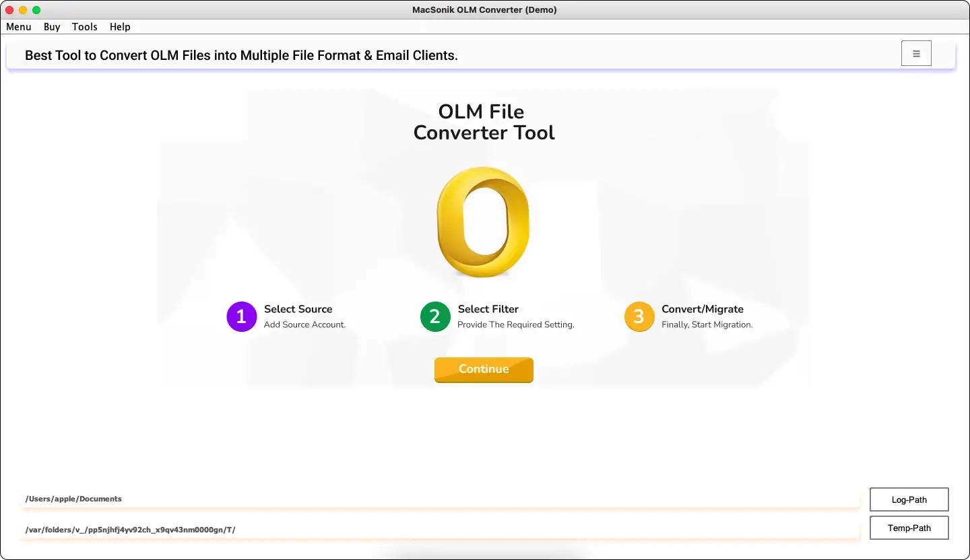970x560 pixels.
Task: Click the yellow Continue button
Action: [484, 370]
